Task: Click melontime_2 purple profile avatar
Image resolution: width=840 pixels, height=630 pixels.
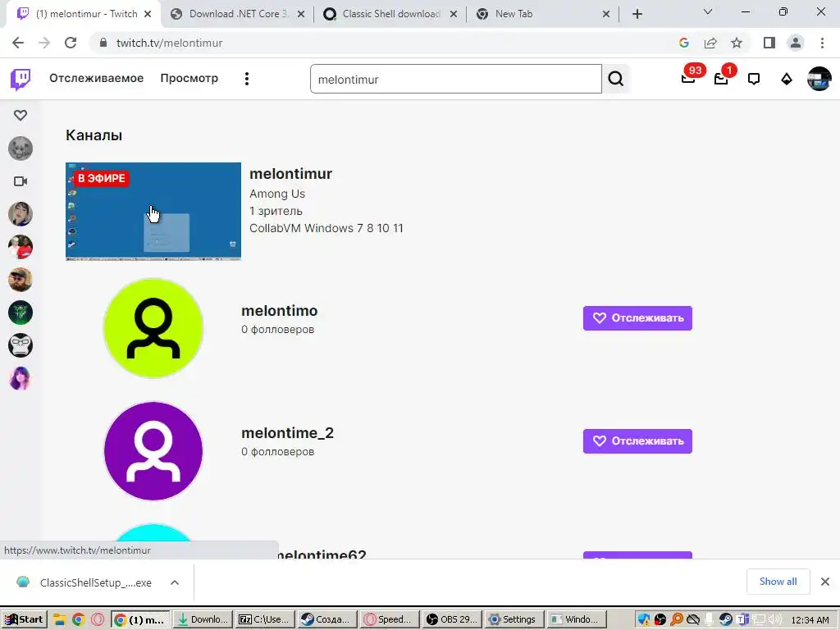Action: (153, 451)
